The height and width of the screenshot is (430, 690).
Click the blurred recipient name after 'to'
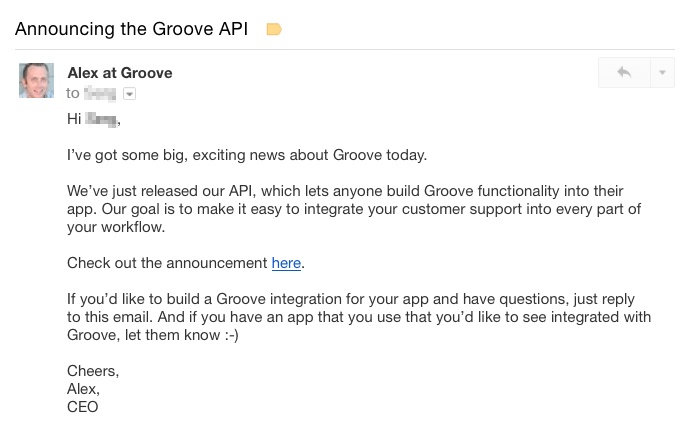100,93
